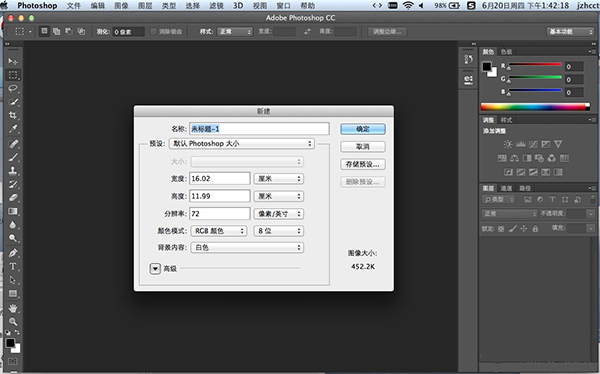Expand the Advanced (高级) section

pyautogui.click(x=155, y=269)
